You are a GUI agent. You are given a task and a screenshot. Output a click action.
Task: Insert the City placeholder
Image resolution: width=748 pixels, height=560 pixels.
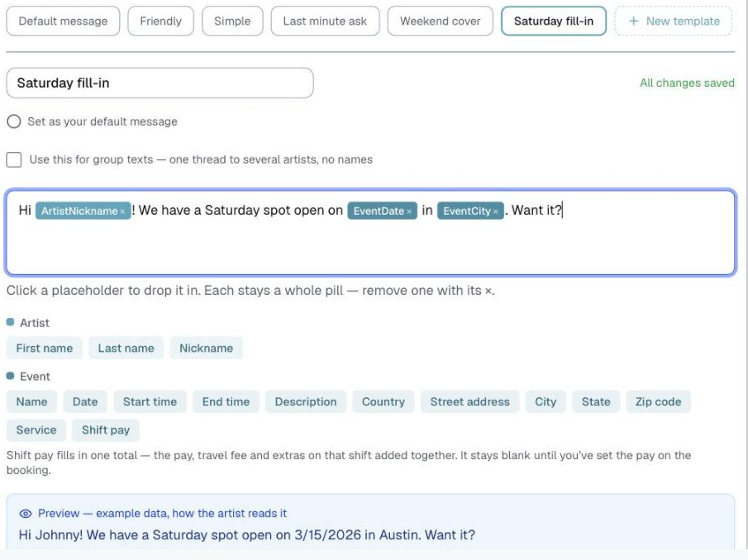click(x=546, y=401)
